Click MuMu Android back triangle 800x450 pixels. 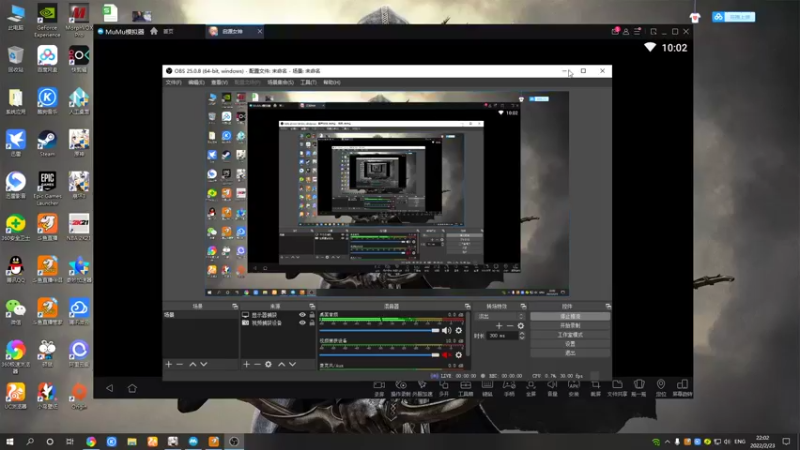[110, 388]
